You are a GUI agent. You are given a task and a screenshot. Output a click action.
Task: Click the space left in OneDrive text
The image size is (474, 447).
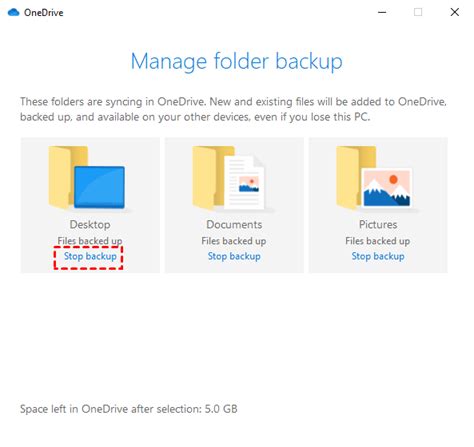click(129, 409)
